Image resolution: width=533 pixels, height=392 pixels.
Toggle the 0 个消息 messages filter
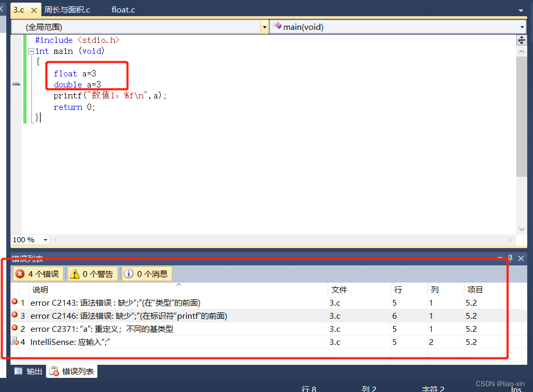click(x=147, y=274)
